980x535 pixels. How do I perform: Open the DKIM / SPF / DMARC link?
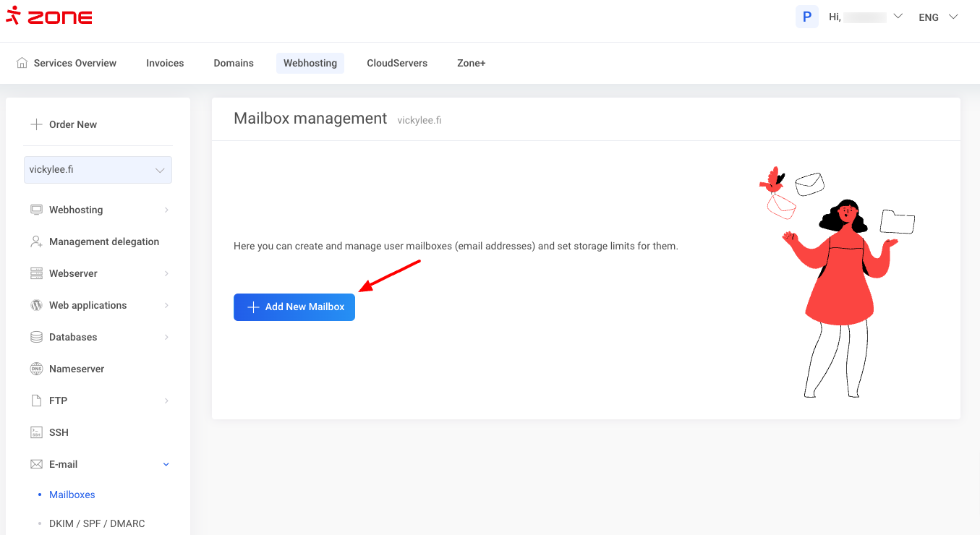[97, 523]
